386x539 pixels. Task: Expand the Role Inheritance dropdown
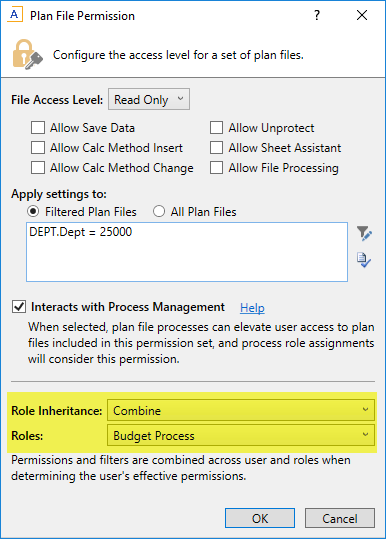[x=241, y=410]
